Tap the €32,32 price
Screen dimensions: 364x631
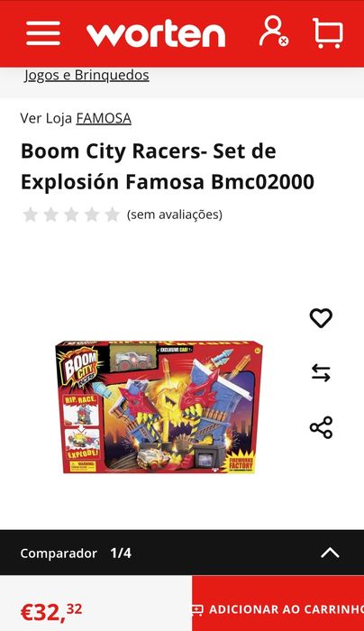coord(51,611)
